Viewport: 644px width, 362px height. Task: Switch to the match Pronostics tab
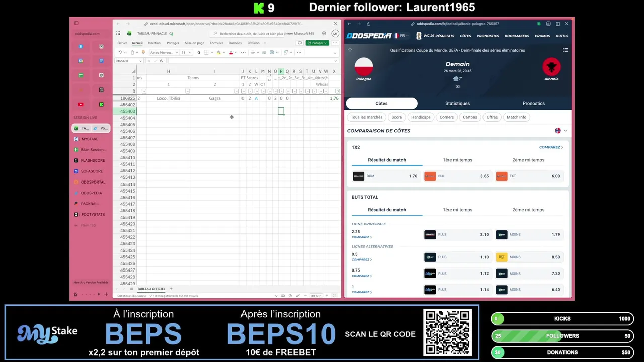(x=533, y=103)
